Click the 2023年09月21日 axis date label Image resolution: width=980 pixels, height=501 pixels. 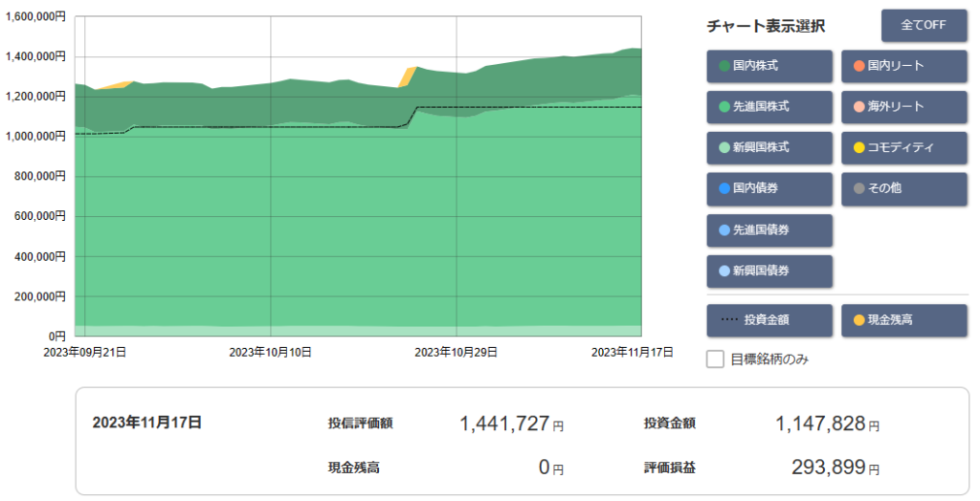[x=85, y=352]
